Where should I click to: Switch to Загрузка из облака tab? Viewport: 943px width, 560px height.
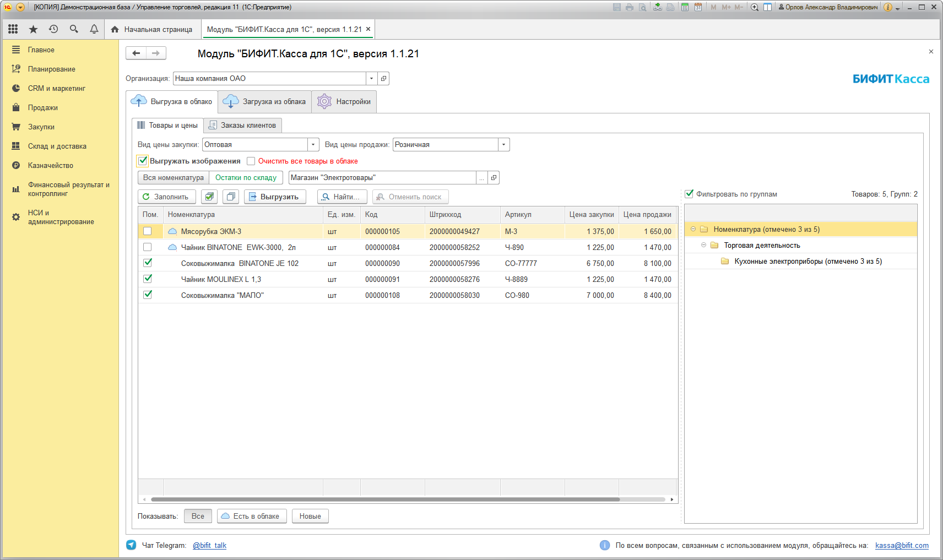(x=265, y=102)
